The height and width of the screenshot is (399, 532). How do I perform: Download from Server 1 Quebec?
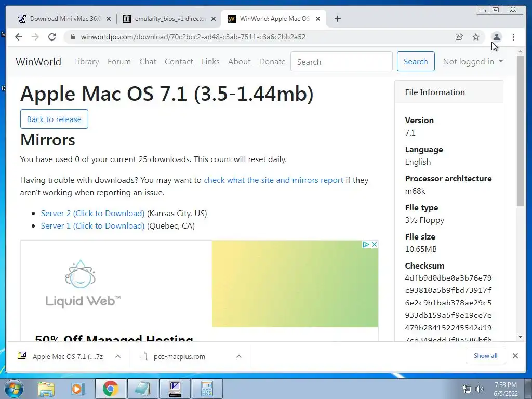pyautogui.click(x=92, y=225)
